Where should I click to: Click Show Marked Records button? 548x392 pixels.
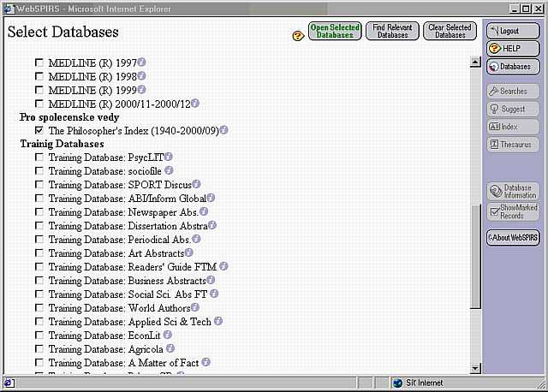point(513,211)
